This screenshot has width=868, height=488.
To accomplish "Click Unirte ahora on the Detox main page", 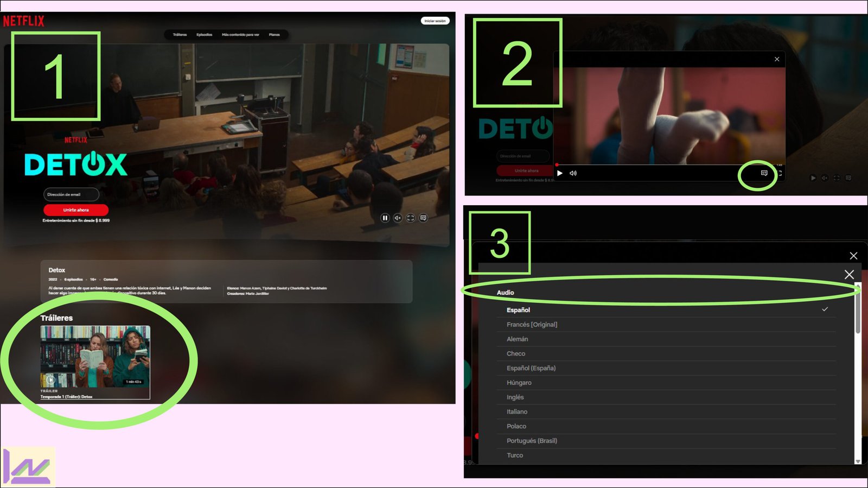I will pyautogui.click(x=76, y=210).
